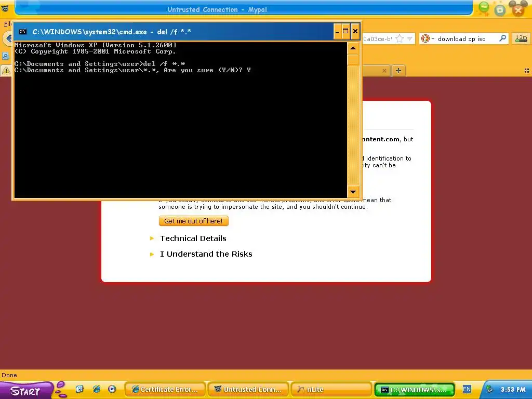This screenshot has height=399, width=532.
Task: Click the 13m indicator toolbar button
Action: [521, 38]
